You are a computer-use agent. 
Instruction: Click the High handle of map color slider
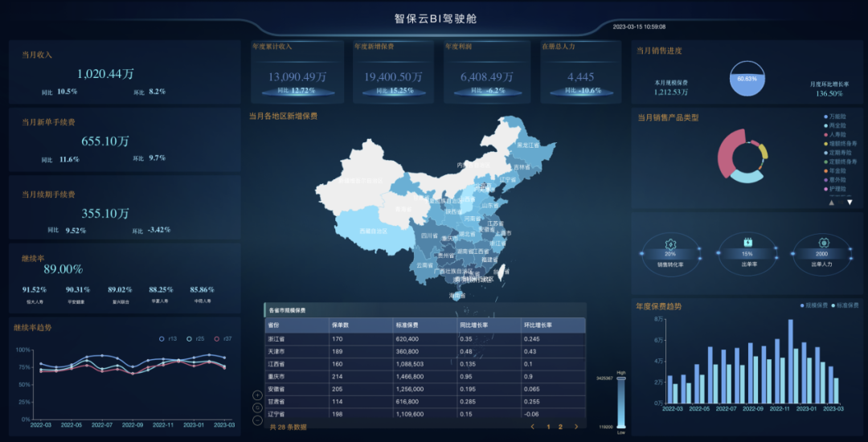pyautogui.click(x=621, y=379)
